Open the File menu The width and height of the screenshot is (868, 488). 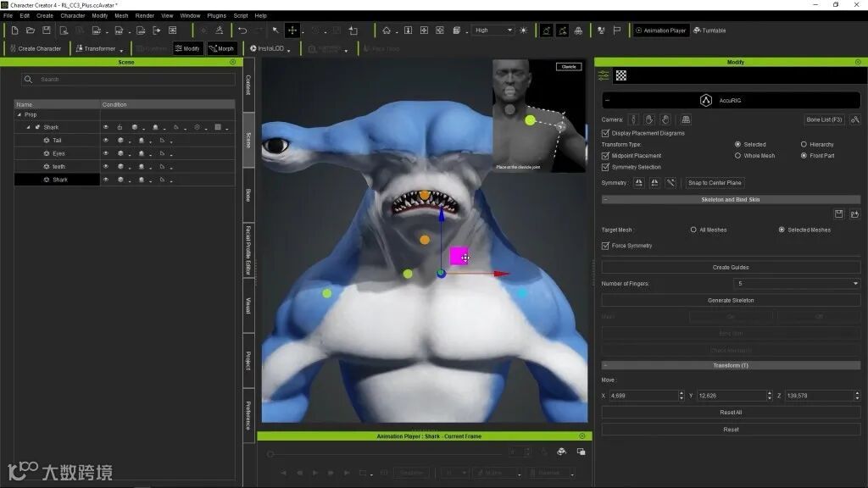coord(8,15)
